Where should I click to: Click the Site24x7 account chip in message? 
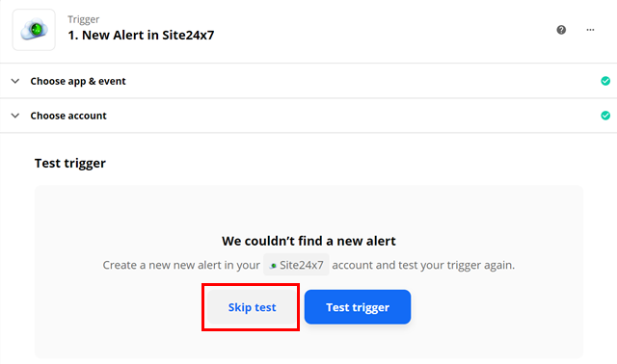(296, 265)
